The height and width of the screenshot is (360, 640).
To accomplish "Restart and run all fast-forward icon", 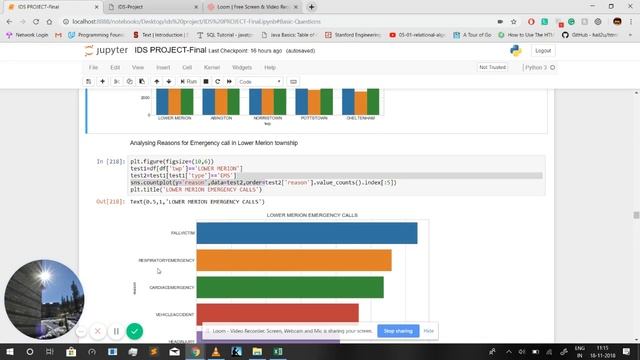I will click(x=229, y=82).
